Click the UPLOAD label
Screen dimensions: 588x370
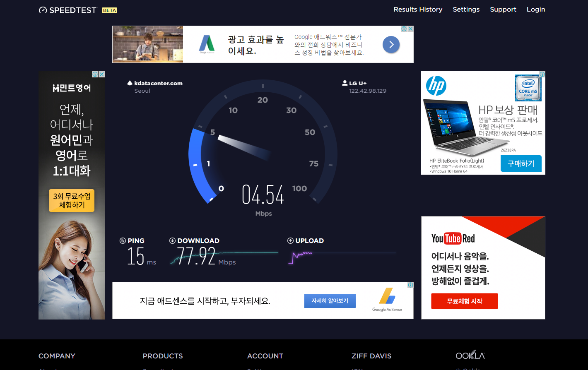pyautogui.click(x=309, y=240)
